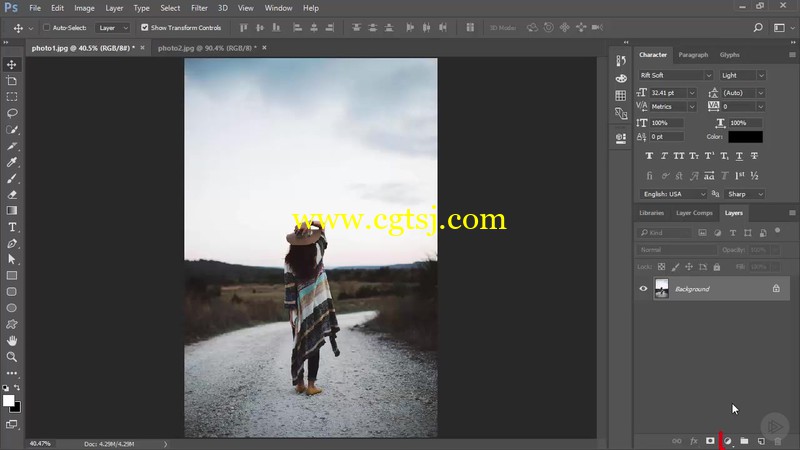Screen dimensions: 800x450
Task: Switch to the Layer Comps tab
Action: pos(694,213)
